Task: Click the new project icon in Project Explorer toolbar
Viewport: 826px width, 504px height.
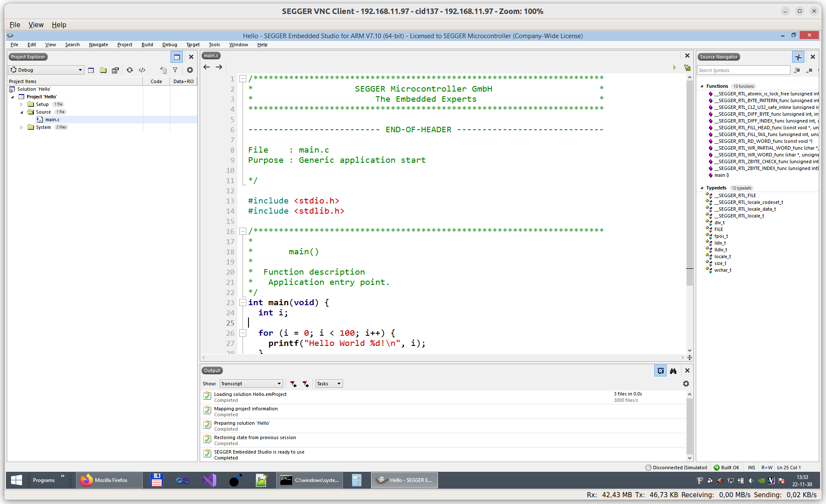Action: [x=91, y=70]
